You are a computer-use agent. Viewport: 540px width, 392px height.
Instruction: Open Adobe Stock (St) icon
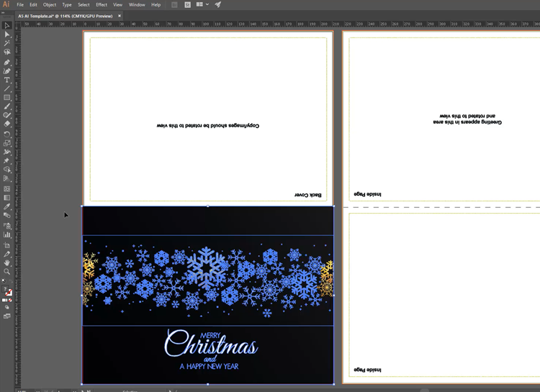coord(188,5)
